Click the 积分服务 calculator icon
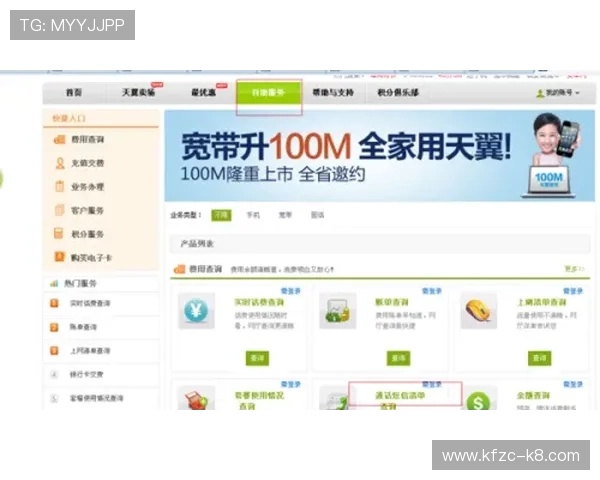600x480 pixels. [x=59, y=233]
